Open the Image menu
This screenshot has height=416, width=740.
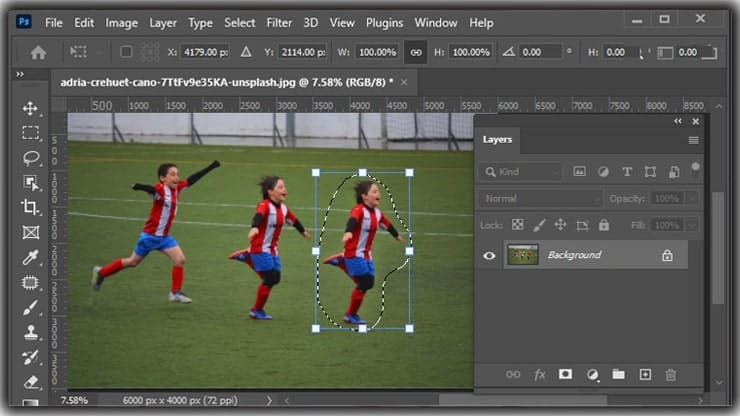(x=121, y=23)
